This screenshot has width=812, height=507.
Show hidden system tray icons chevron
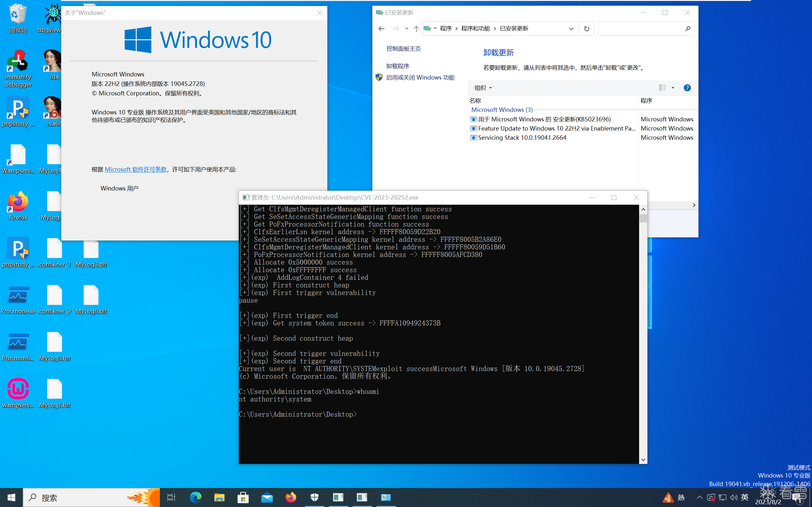[x=699, y=497]
